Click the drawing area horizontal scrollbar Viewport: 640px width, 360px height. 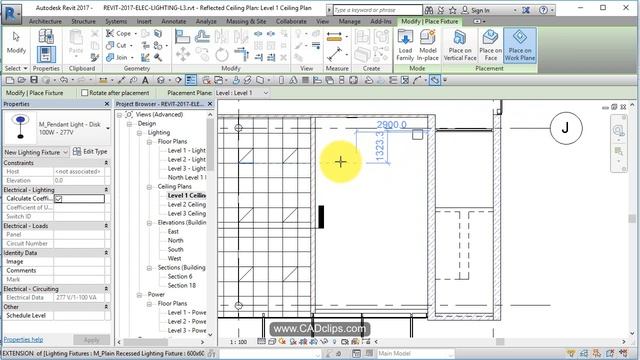tap(500, 342)
